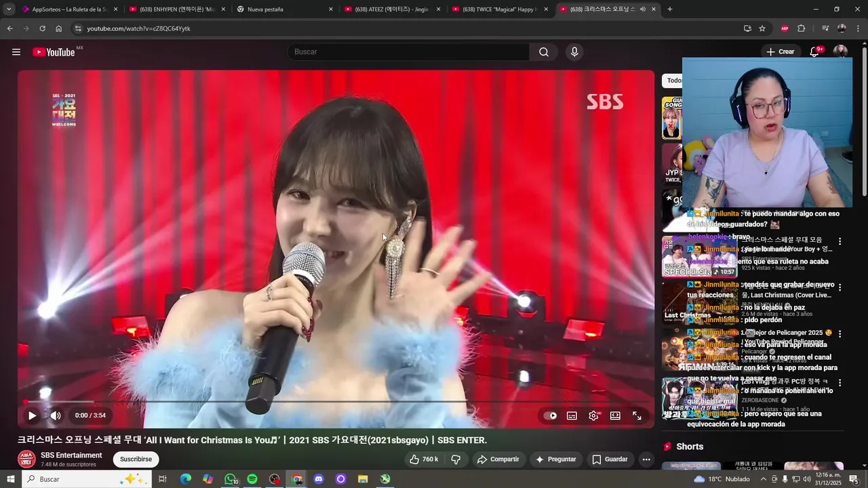Show hidden tray icons chevron
868x488 pixels.
[764, 479]
